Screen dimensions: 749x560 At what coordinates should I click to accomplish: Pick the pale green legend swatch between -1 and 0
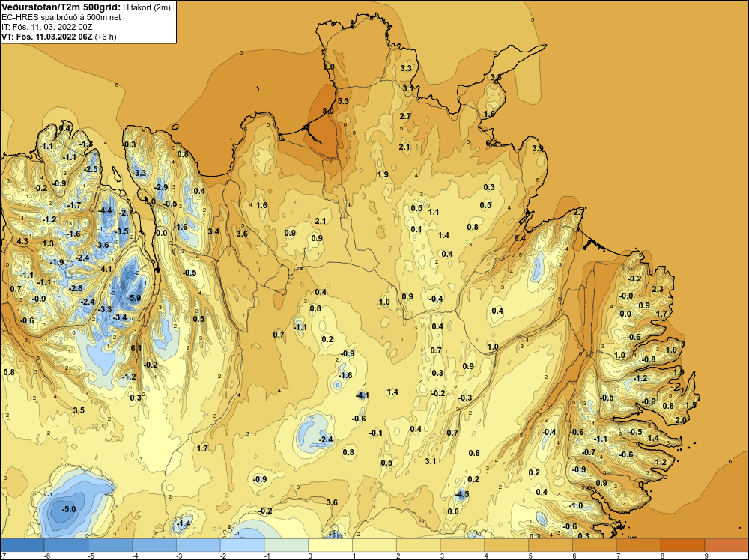pos(287,545)
